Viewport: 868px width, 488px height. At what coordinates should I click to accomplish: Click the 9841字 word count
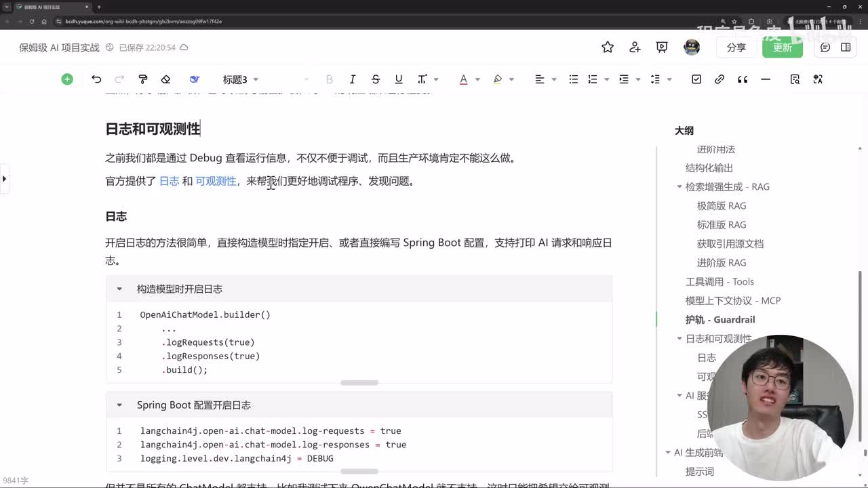[15, 481]
